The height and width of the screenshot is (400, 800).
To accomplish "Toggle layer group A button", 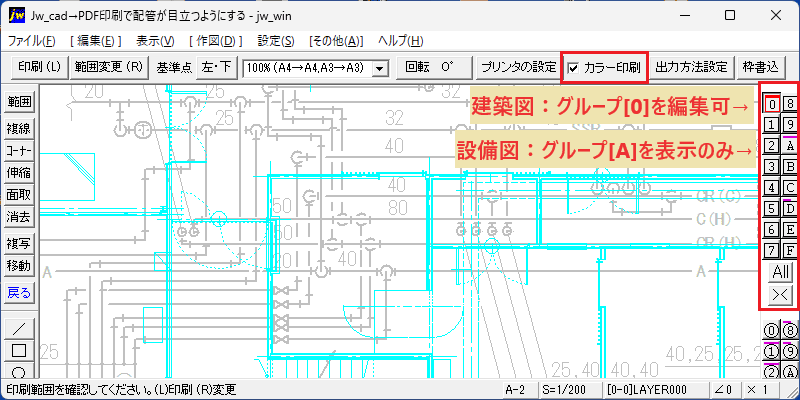I will 790,145.
